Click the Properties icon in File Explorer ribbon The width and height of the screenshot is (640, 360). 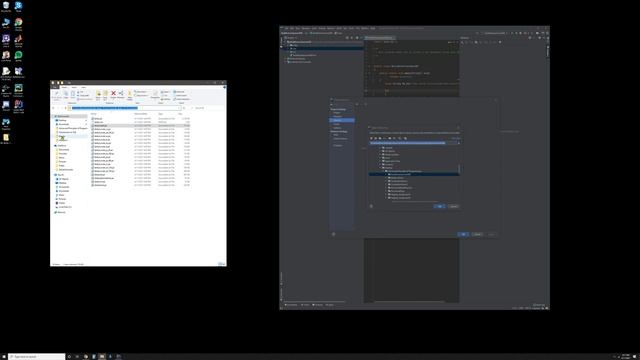pos(155,94)
